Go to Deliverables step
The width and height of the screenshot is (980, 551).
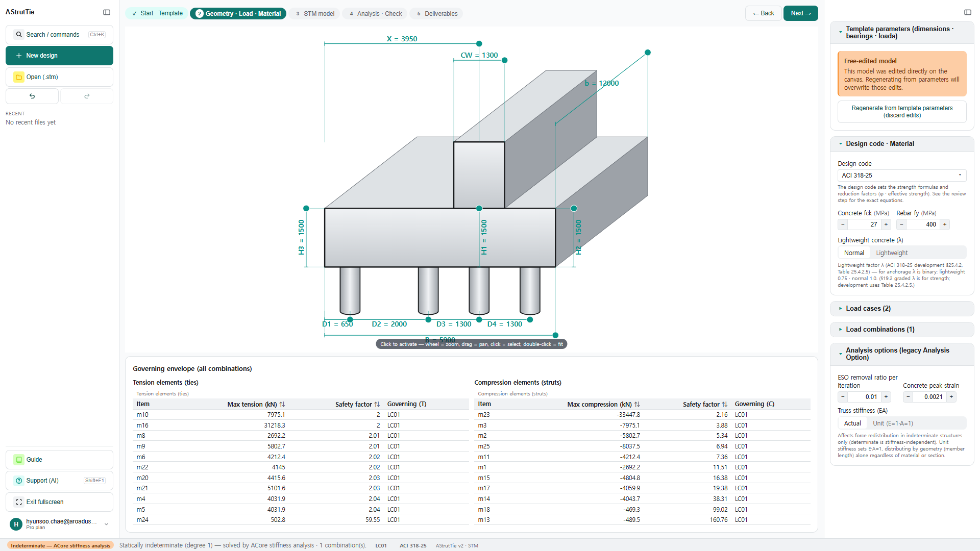click(x=436, y=14)
